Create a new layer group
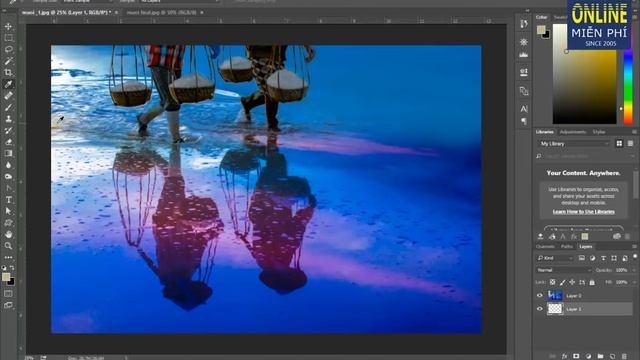The image size is (640, 360). pos(600,356)
